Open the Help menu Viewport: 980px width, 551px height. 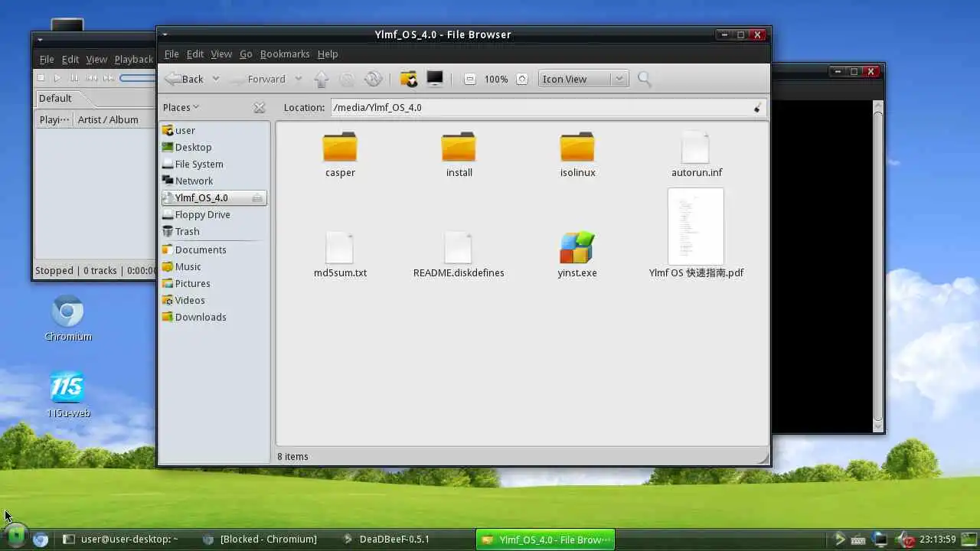(x=328, y=54)
